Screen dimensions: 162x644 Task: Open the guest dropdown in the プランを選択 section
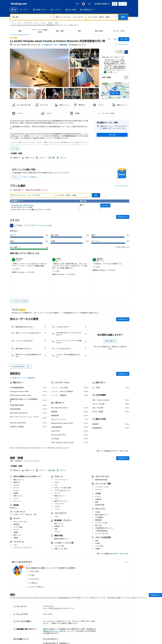click(x=73, y=195)
